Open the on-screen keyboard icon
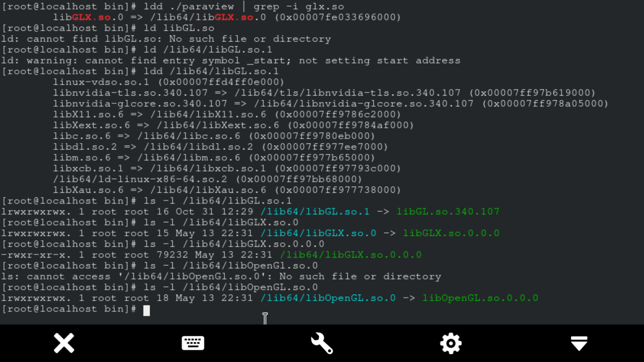 tap(193, 343)
